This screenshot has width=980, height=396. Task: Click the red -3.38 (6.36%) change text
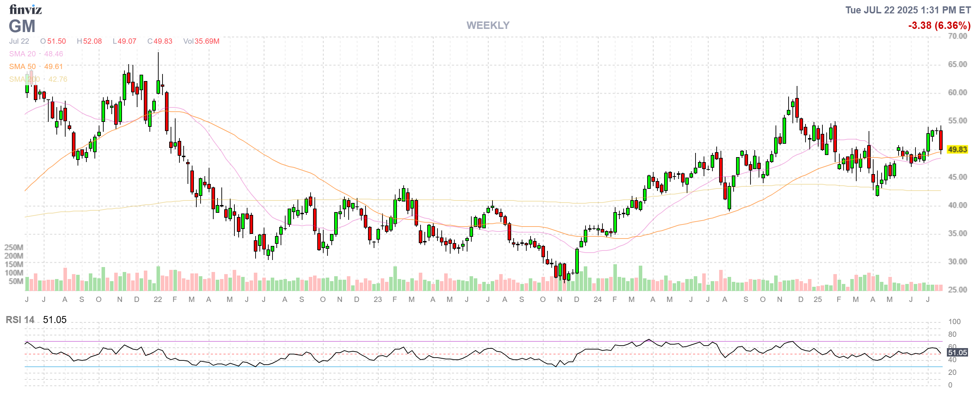coord(939,25)
